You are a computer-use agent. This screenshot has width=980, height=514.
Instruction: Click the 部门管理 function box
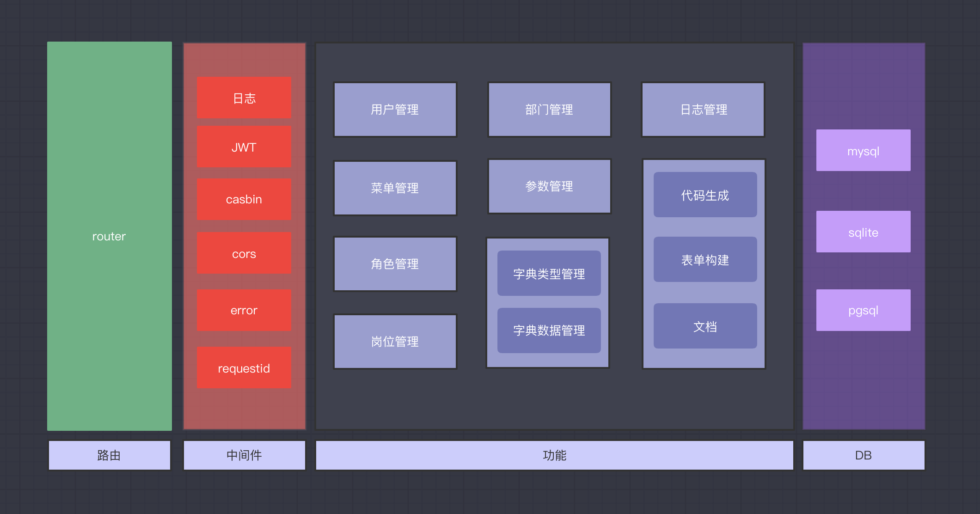(549, 110)
